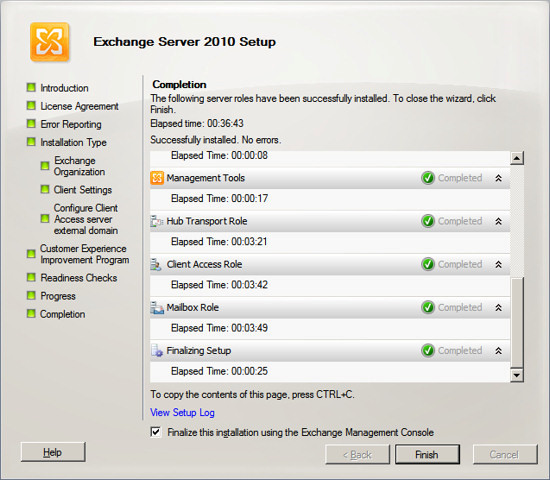Click the Mailbox Role icon

pos(157,307)
